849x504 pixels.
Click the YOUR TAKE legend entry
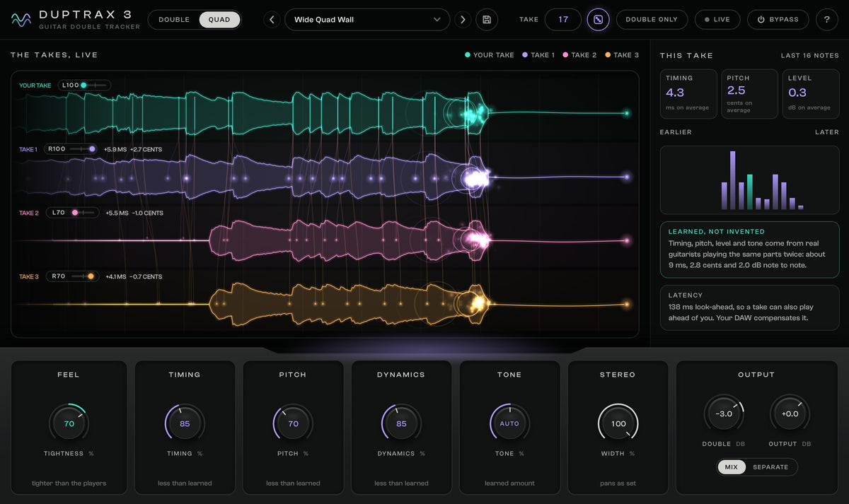point(490,55)
